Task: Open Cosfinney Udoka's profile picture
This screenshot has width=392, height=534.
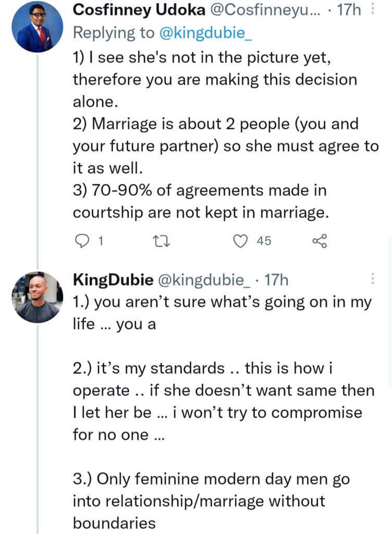Action: coord(36,26)
